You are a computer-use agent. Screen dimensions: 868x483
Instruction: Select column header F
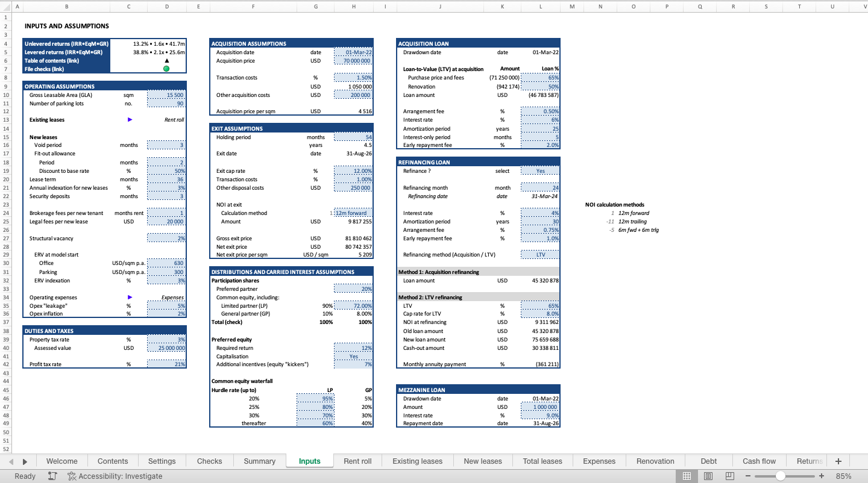pyautogui.click(x=253, y=6)
